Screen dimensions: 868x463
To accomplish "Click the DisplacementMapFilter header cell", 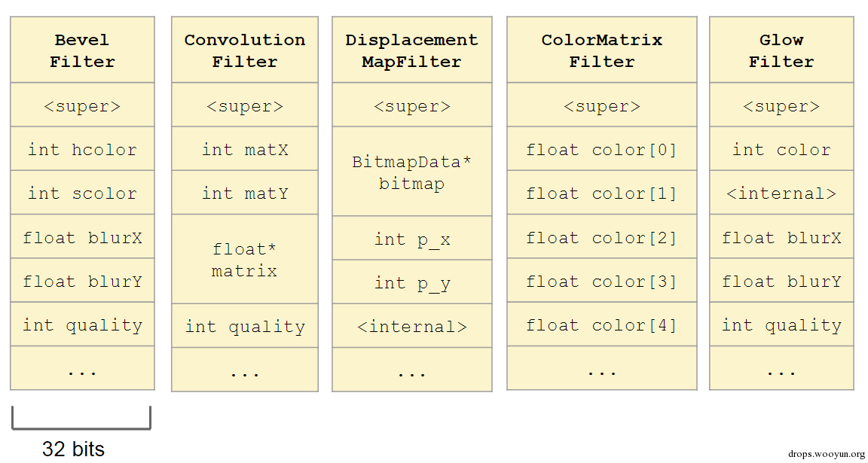I will tap(412, 50).
